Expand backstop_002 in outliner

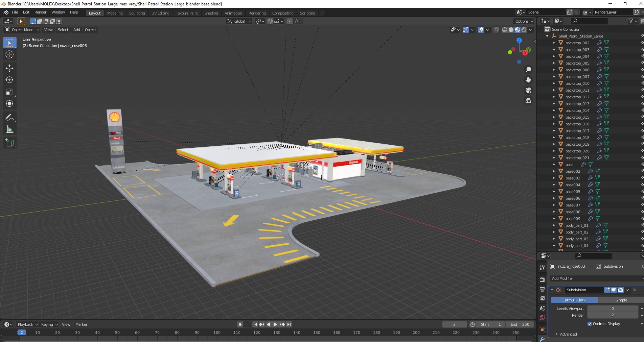click(x=554, y=43)
